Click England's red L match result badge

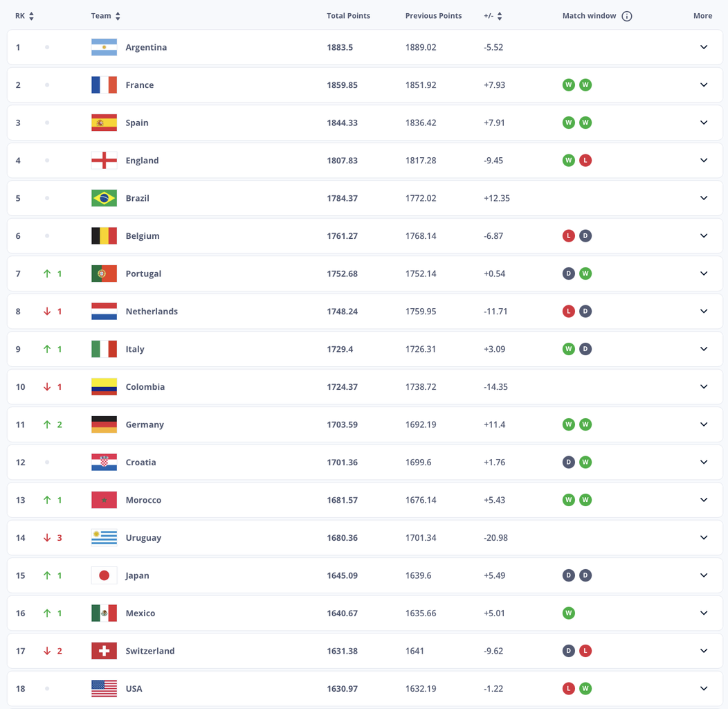(x=585, y=161)
